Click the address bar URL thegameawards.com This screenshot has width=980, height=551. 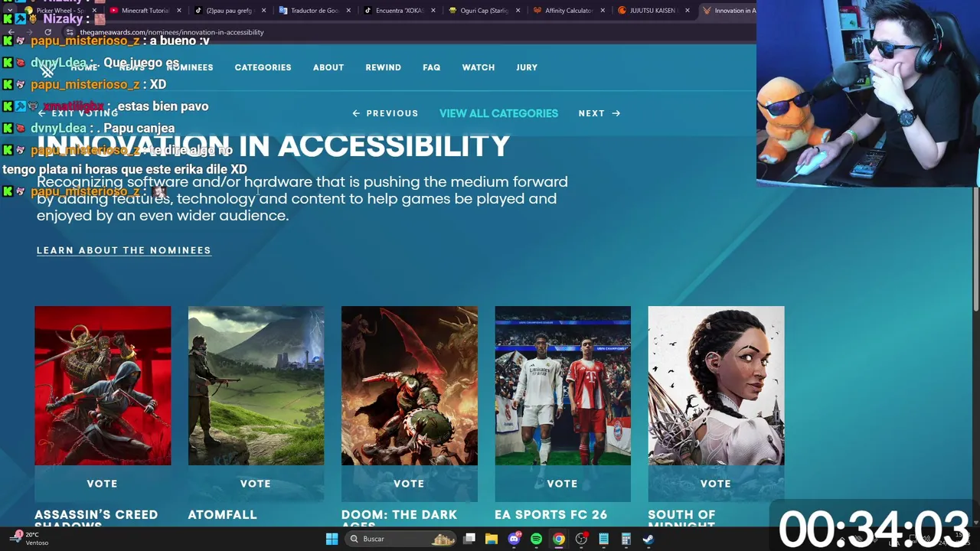[x=171, y=32]
